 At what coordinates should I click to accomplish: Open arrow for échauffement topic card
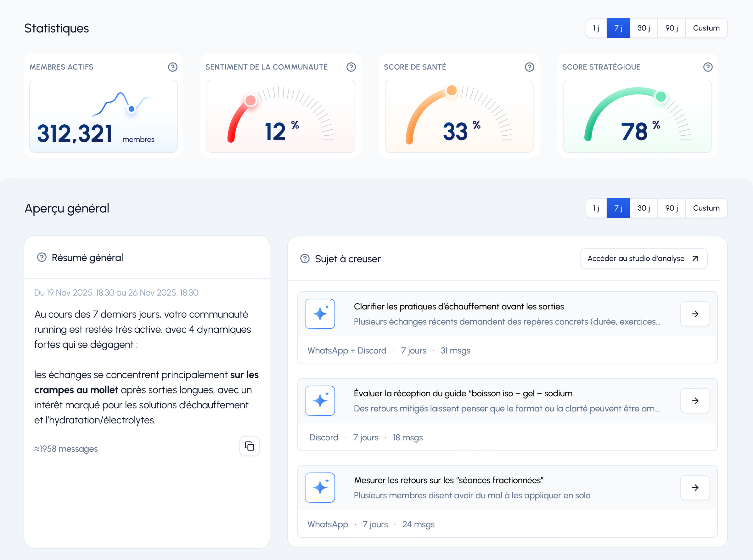pyautogui.click(x=695, y=314)
